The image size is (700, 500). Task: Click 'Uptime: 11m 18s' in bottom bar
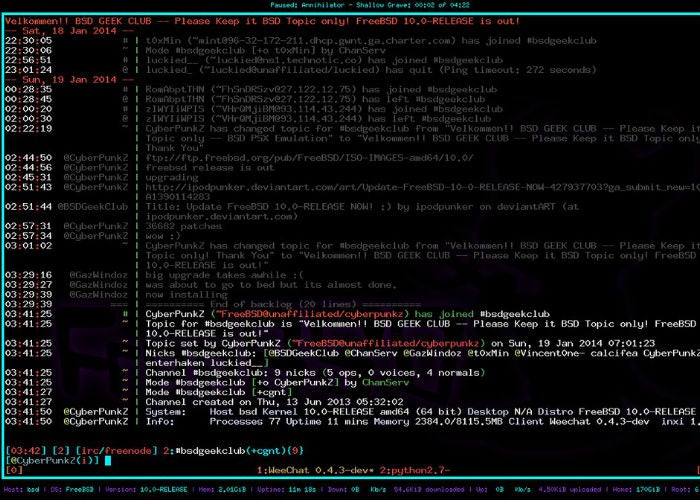287,490
